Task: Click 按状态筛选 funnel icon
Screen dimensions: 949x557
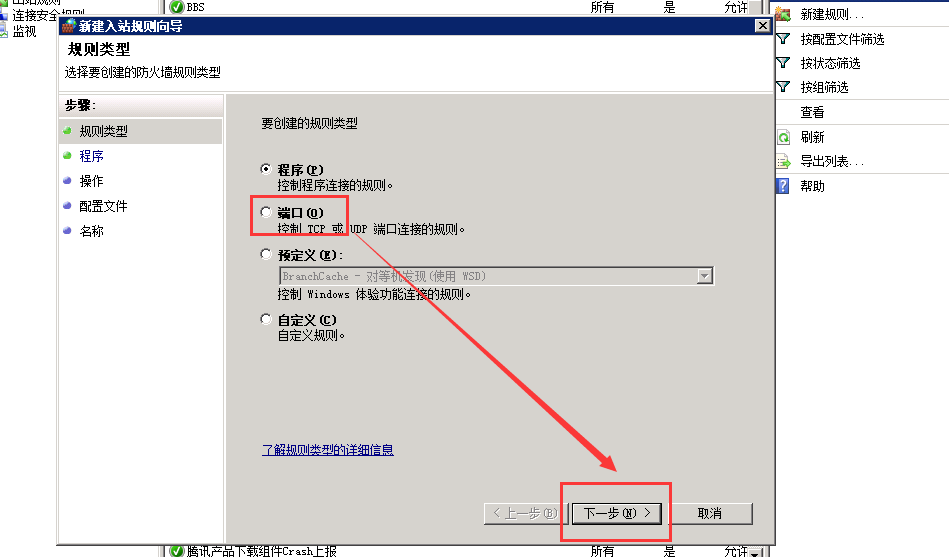Action: (783, 63)
